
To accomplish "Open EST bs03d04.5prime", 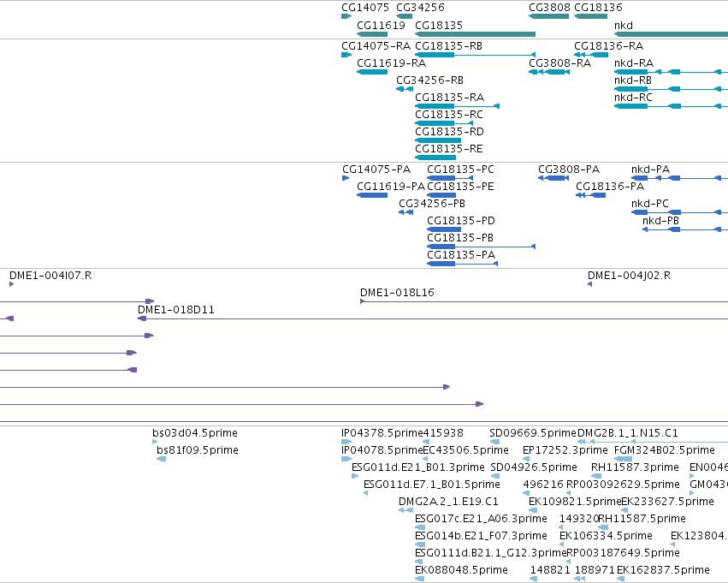I will [x=195, y=433].
